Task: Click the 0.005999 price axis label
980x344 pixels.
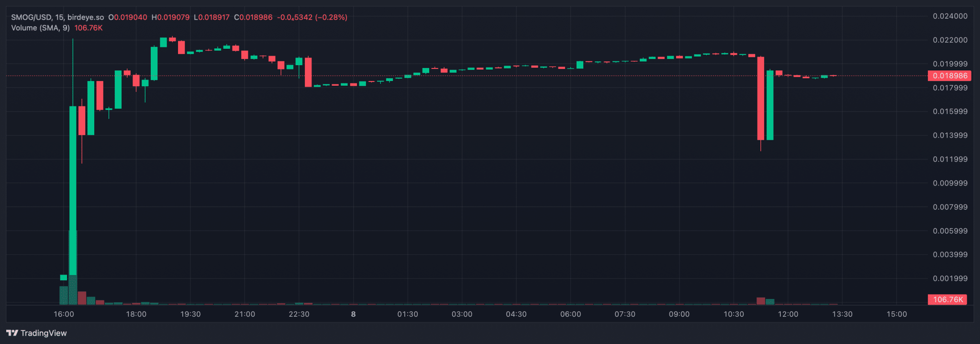Action: click(x=950, y=230)
